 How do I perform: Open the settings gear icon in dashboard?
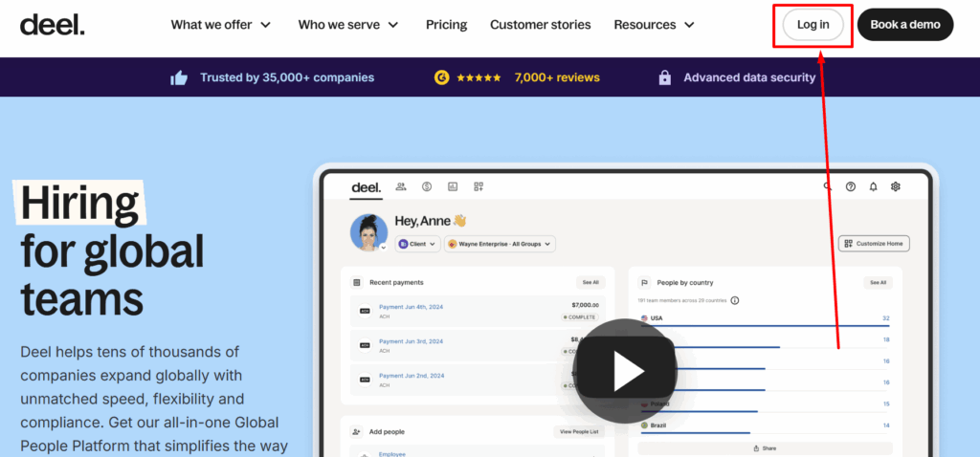pyautogui.click(x=896, y=186)
